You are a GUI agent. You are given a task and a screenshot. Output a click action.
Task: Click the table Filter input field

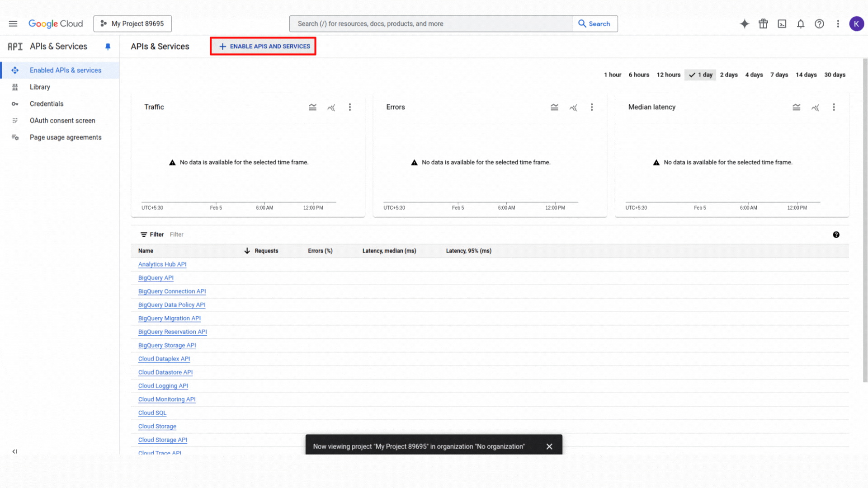[497, 235]
